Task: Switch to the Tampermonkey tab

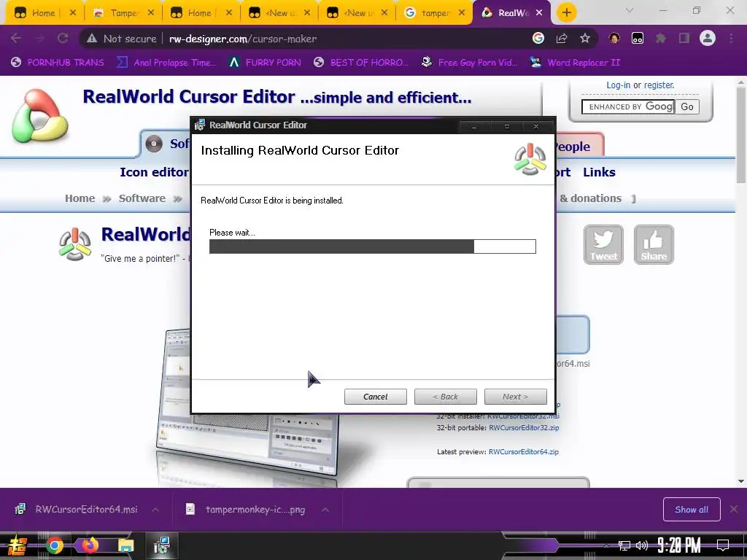Action: [x=124, y=13]
